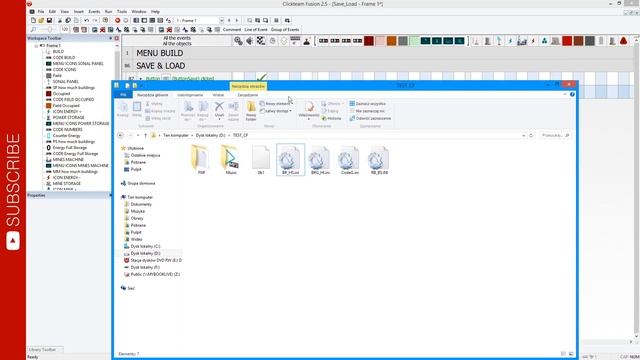Click the Explorer help question mark icon
The image size is (640, 360).
click(x=572, y=94)
